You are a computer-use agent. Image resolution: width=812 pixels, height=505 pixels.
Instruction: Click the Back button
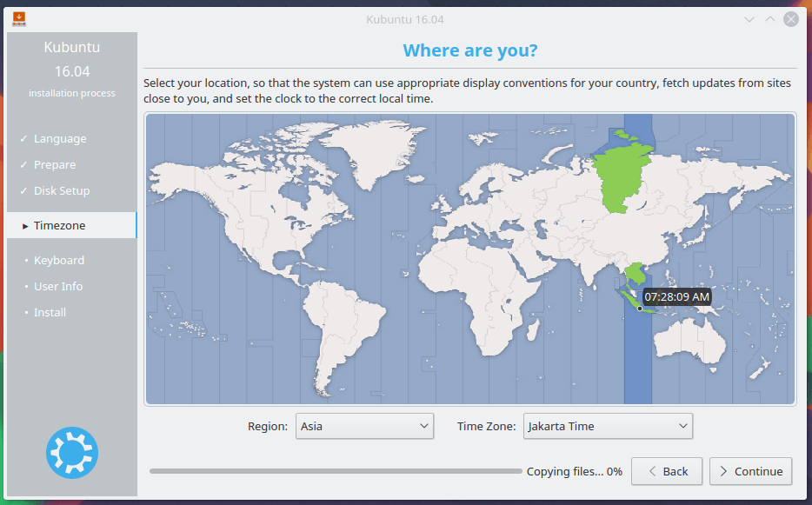coord(667,471)
